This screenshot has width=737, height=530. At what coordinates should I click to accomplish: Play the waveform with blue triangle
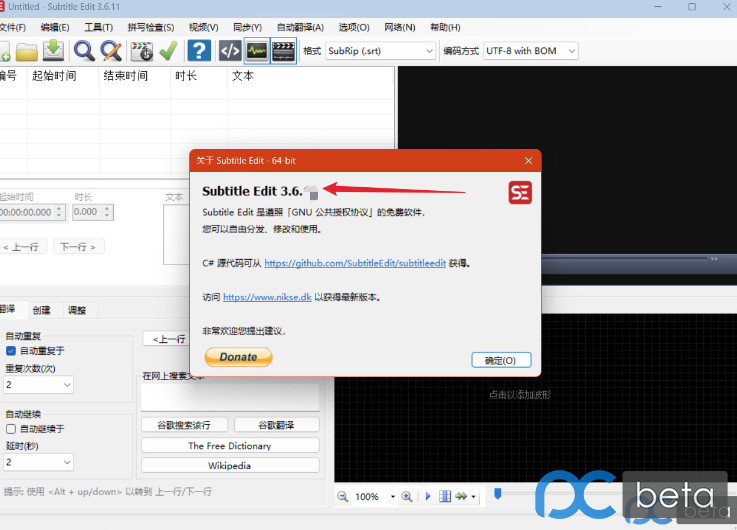click(428, 496)
